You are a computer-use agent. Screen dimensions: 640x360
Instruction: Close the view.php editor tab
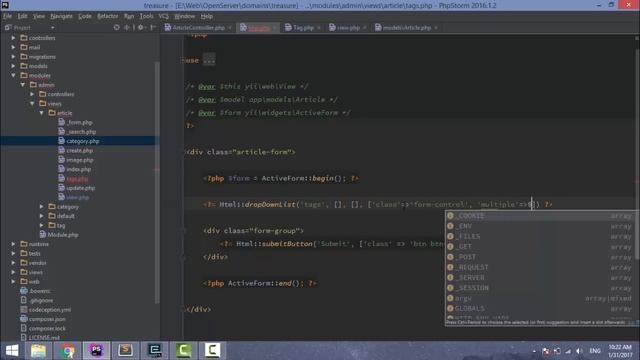(x=364, y=28)
